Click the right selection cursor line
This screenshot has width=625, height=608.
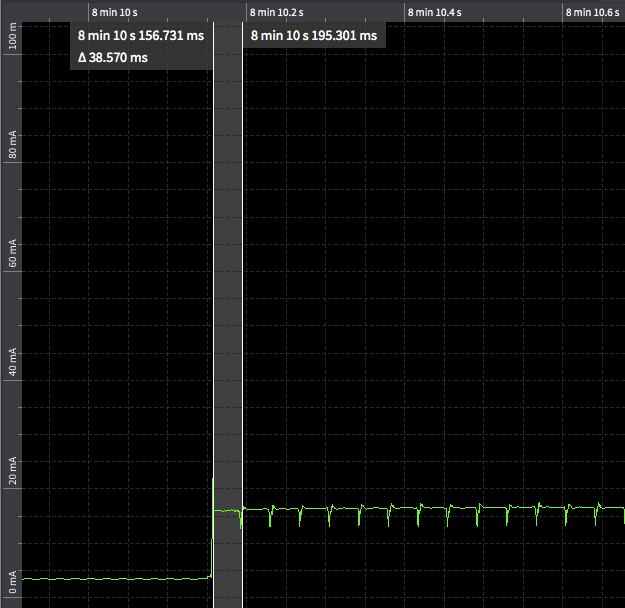[x=243, y=300]
